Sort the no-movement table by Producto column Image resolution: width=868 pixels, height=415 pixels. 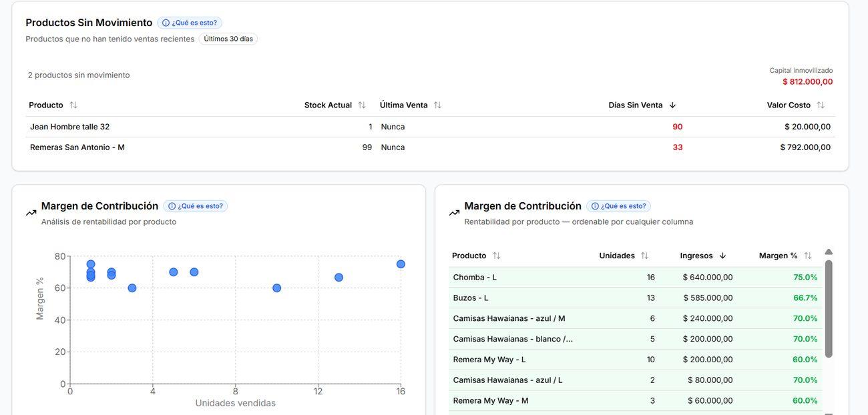click(x=73, y=105)
